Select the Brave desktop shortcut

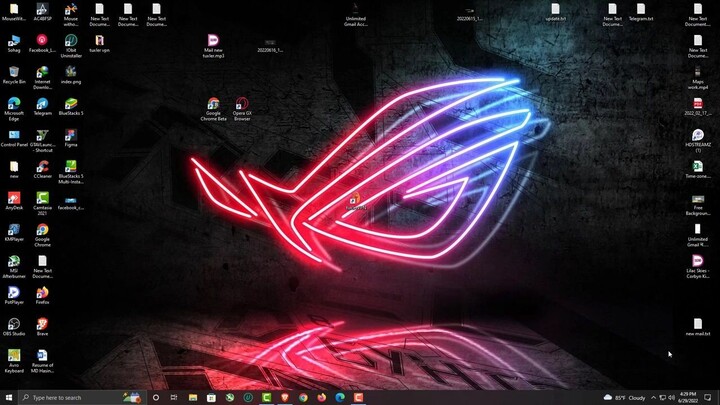point(42,327)
